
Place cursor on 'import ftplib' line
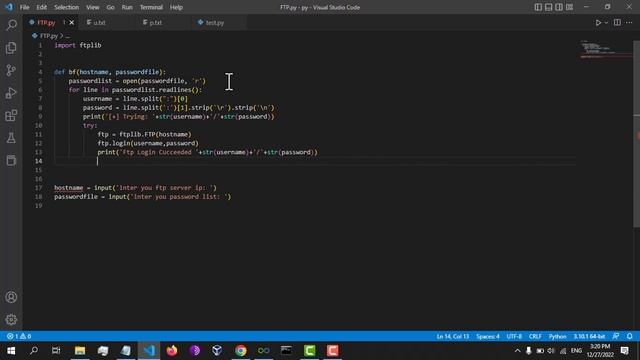tap(78, 45)
